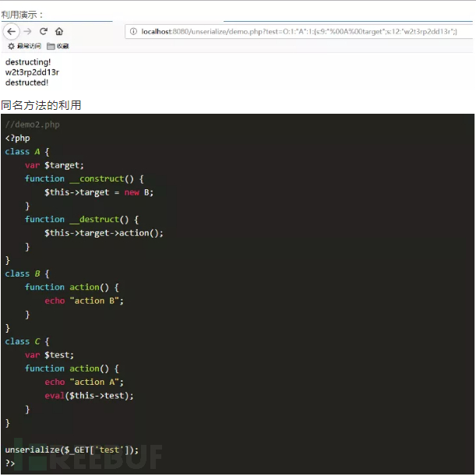Click the '//demo2.php' comment line
Screen dimensions: 476x476
click(x=33, y=125)
